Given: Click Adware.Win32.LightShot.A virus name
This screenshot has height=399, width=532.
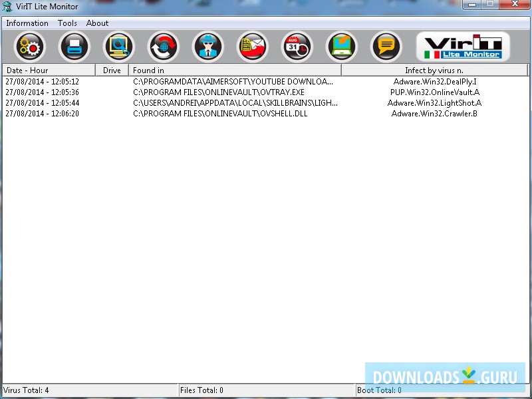Looking at the screenshot, I should point(435,103).
